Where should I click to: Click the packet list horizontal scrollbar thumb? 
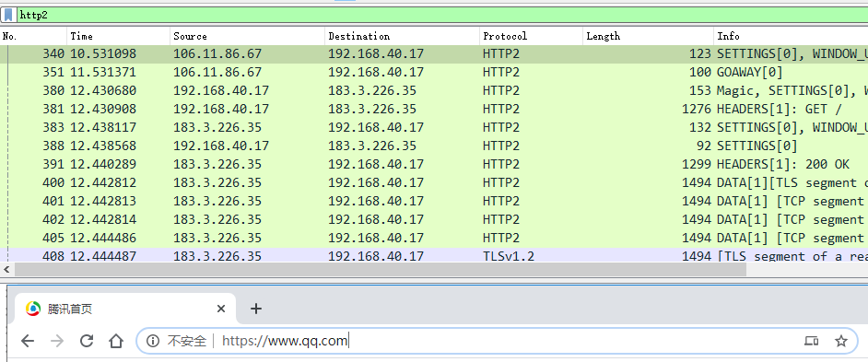point(381,270)
